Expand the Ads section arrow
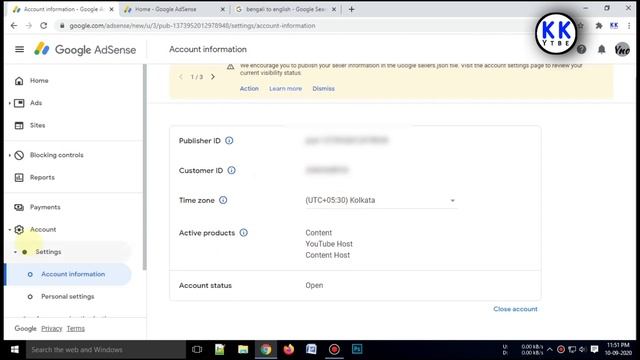Viewport: 640px width, 360px height. (10, 103)
